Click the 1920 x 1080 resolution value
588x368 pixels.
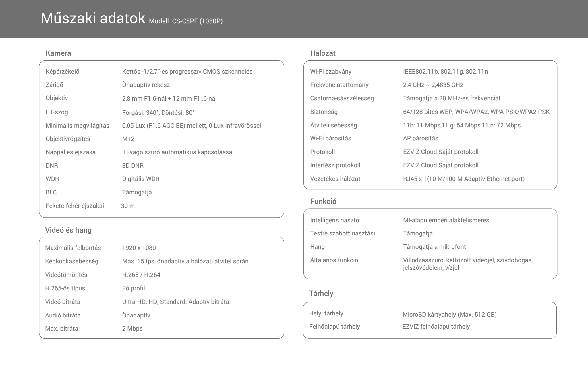click(139, 248)
